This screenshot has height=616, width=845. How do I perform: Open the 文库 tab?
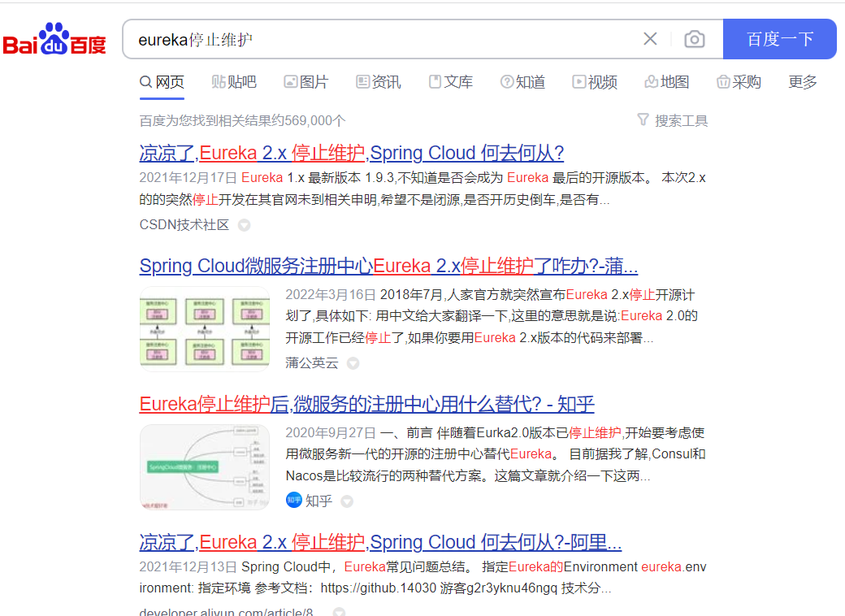[450, 82]
